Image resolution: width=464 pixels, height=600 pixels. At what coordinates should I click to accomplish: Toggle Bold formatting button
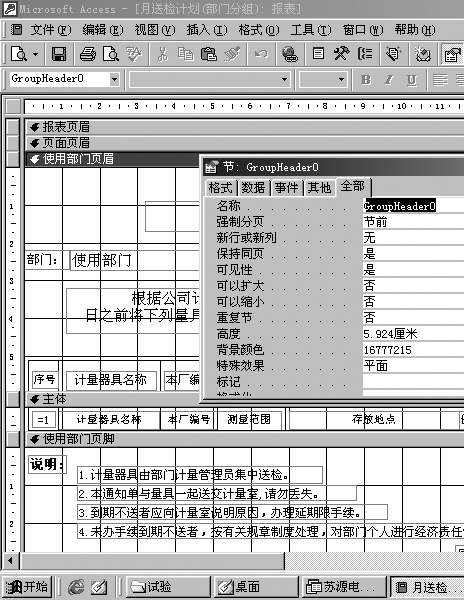click(366, 80)
